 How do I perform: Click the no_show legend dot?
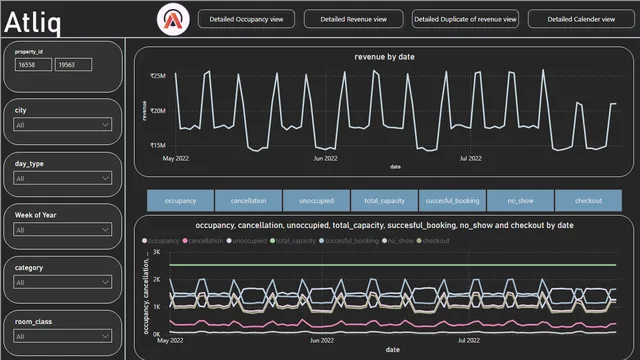(384, 241)
